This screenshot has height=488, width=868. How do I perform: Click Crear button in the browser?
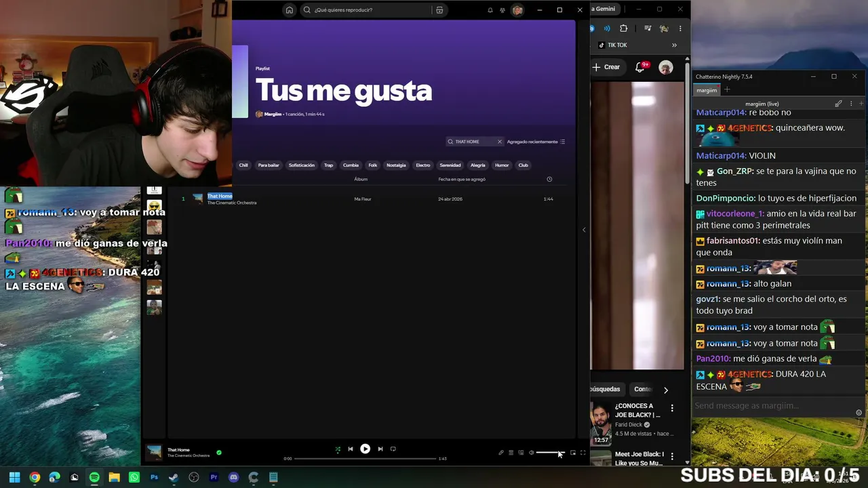point(606,67)
